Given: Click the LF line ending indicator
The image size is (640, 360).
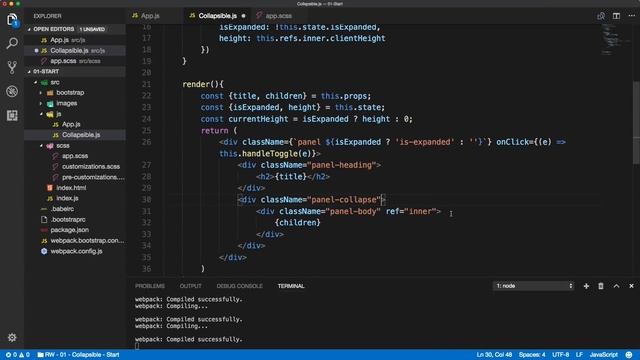Looking at the screenshot, I should click(579, 355).
